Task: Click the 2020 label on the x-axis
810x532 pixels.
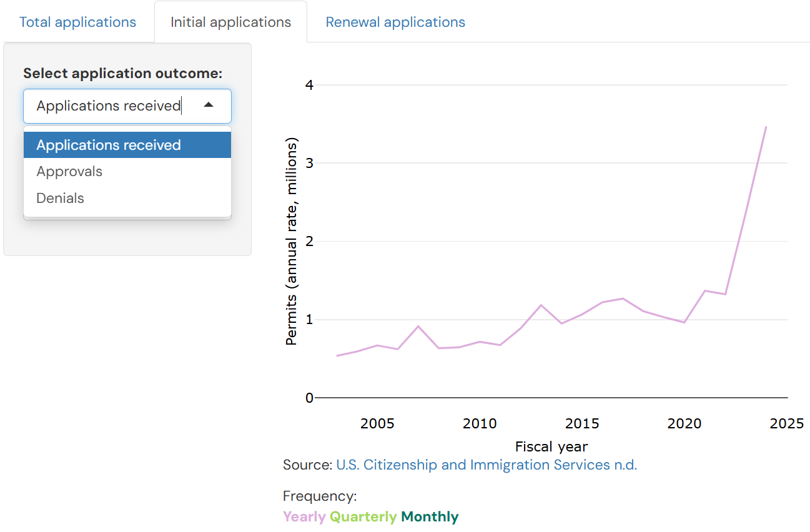Action: click(x=684, y=424)
